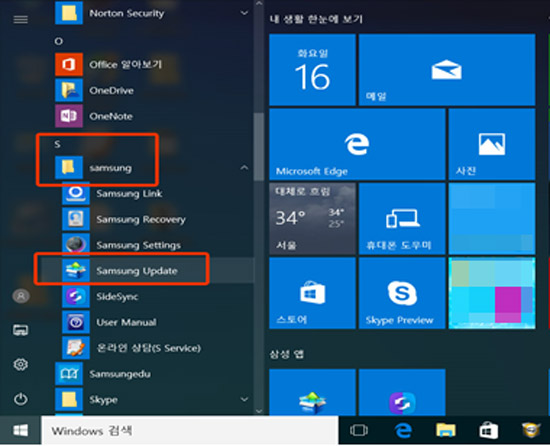This screenshot has height=446, width=550.
Task: Expand the Norton Security folder chevron
Action: click(244, 13)
